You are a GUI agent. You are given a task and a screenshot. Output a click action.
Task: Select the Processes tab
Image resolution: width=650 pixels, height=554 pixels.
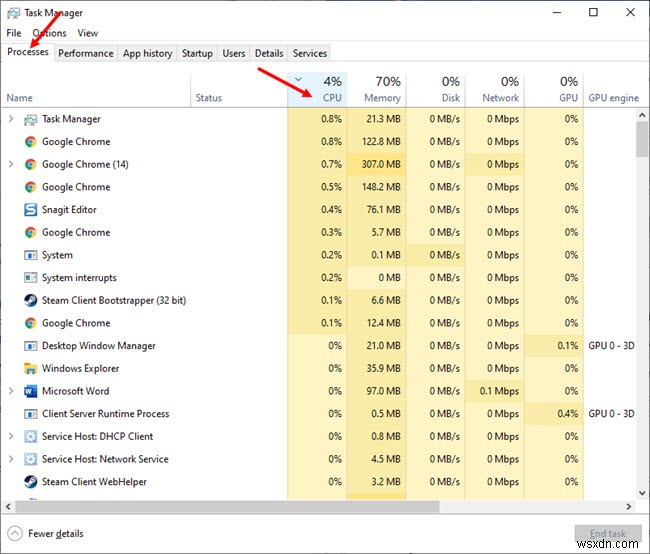point(28,52)
